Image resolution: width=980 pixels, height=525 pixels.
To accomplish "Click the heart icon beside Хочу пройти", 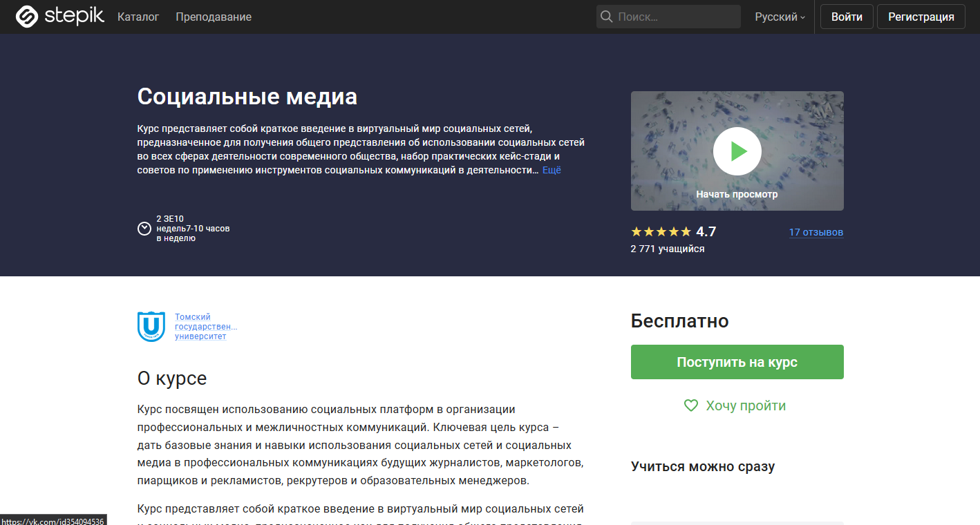I will click(690, 405).
